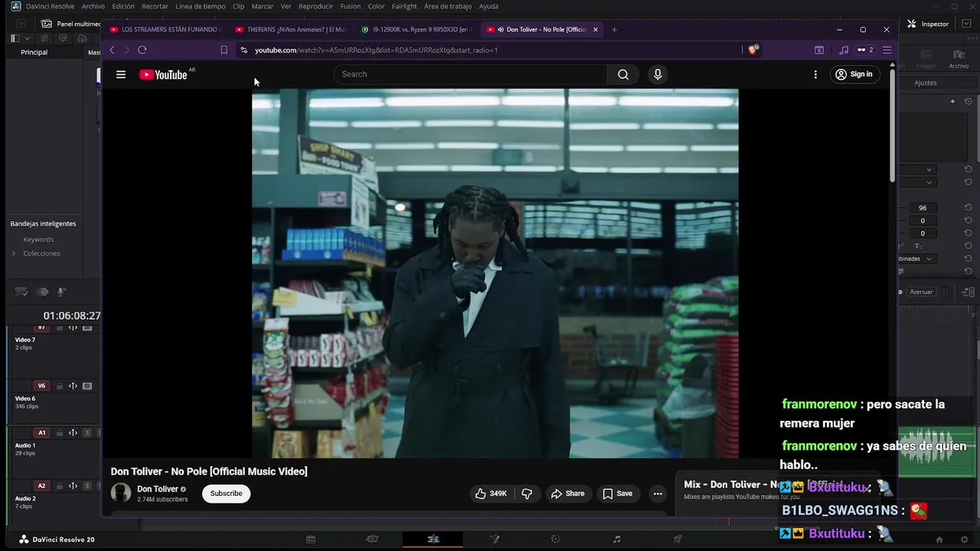Disable Video 6 track visibility
Screen dimensions: 980x551
pyautogui.click(x=87, y=386)
